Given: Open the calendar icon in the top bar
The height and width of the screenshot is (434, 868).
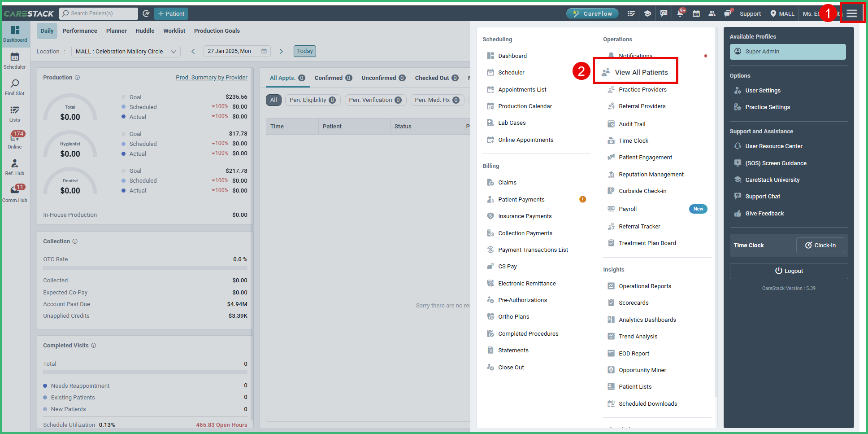Looking at the screenshot, I should (x=696, y=13).
